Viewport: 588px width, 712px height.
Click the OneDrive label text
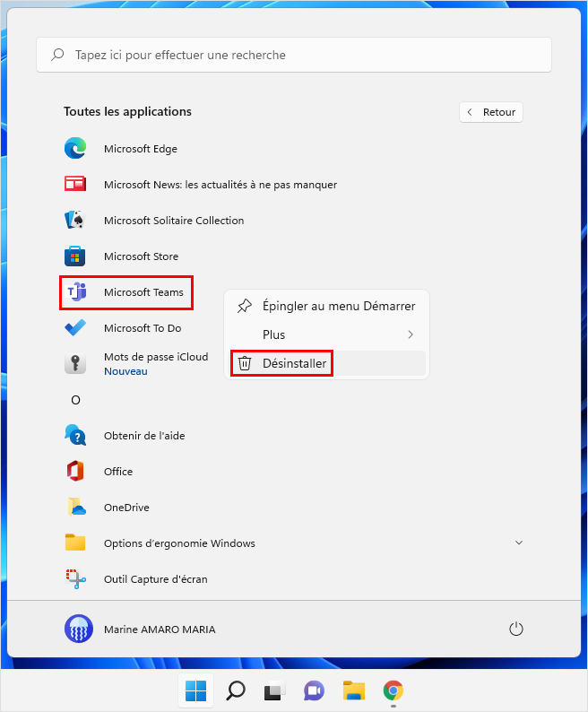point(126,508)
